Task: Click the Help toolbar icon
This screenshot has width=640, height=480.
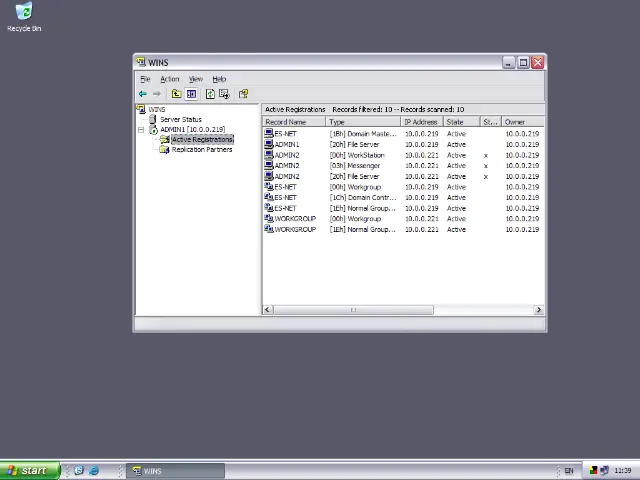Action: point(243,94)
